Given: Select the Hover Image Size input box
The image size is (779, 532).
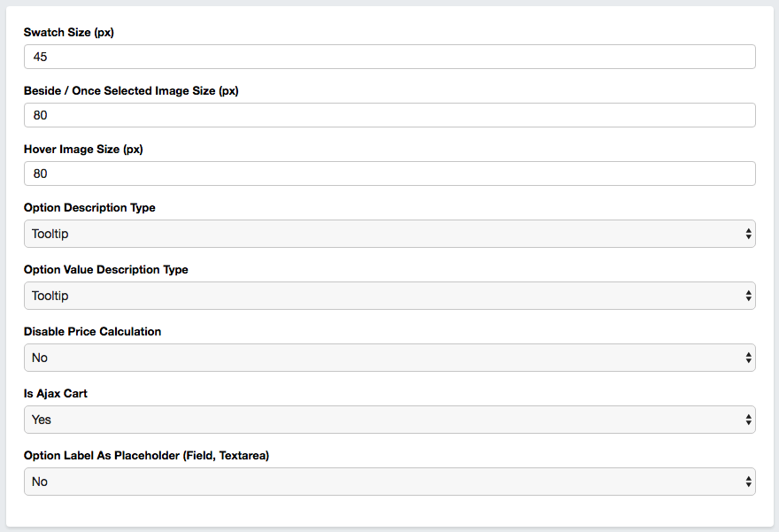Looking at the screenshot, I should [x=389, y=173].
